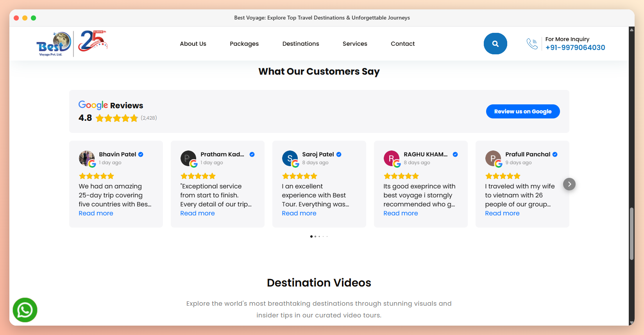Click the 4.8 rating stars
The image size is (644, 335).
pyautogui.click(x=117, y=118)
